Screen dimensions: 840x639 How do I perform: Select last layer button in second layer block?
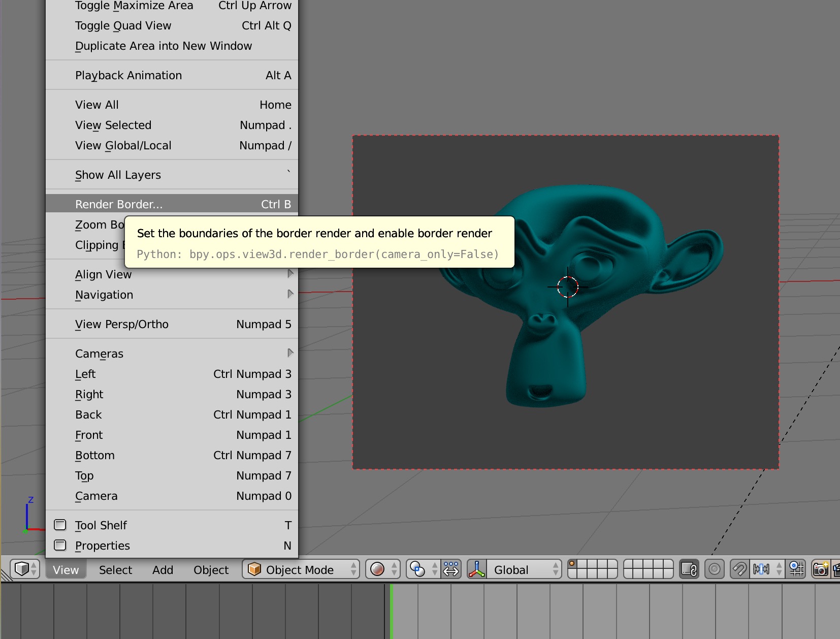click(667, 574)
